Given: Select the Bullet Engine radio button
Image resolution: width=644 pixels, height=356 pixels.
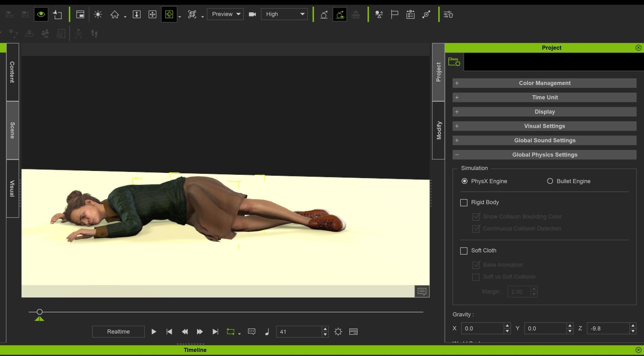Looking at the screenshot, I should pyautogui.click(x=550, y=181).
